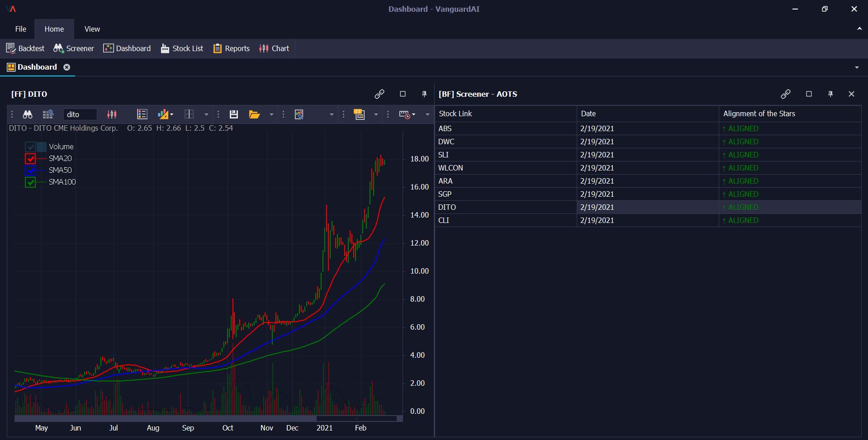Expand the open folder dropdown arrow

click(x=271, y=115)
